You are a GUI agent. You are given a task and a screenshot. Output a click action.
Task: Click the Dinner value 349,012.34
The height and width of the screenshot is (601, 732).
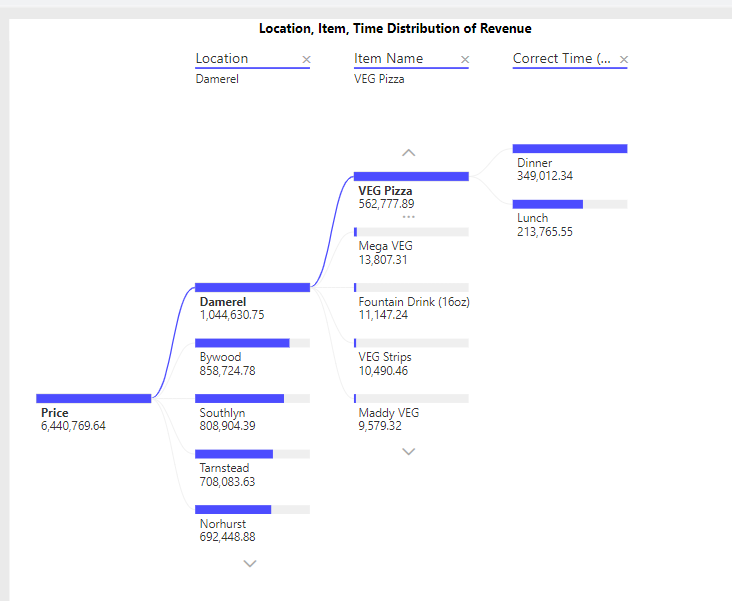coord(545,176)
